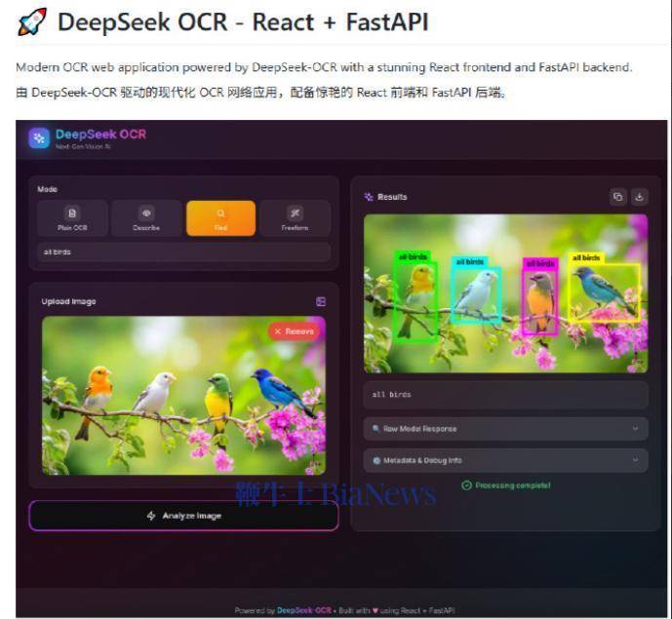Select the orange Find mode

tap(220, 218)
